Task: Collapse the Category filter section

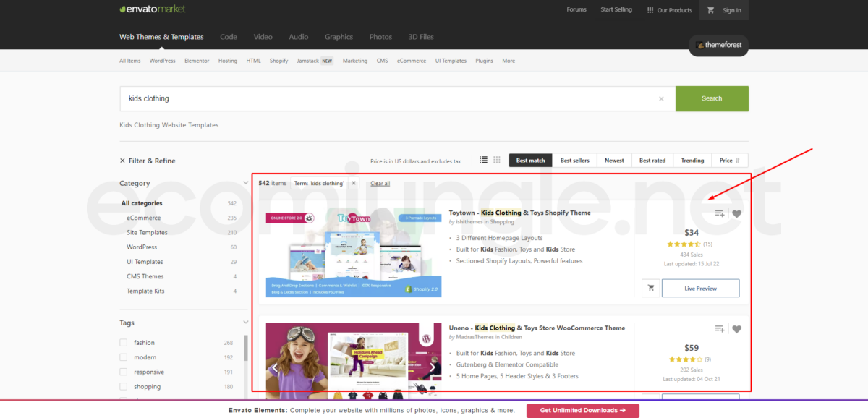Action: pyautogui.click(x=246, y=184)
